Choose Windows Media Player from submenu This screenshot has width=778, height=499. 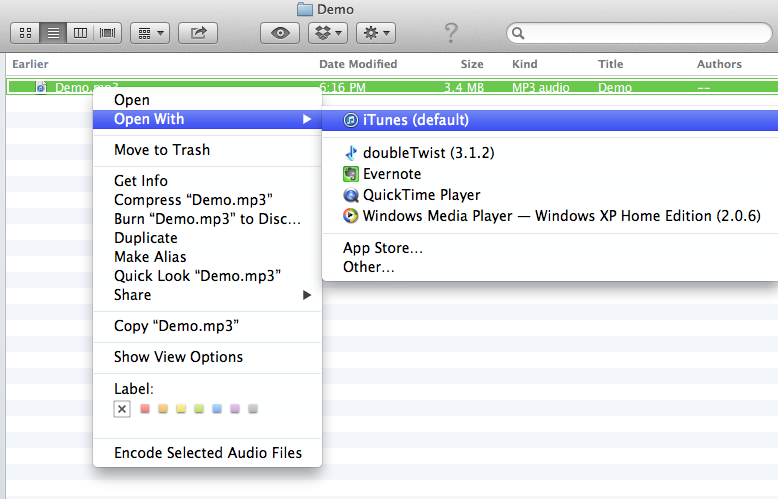point(560,216)
